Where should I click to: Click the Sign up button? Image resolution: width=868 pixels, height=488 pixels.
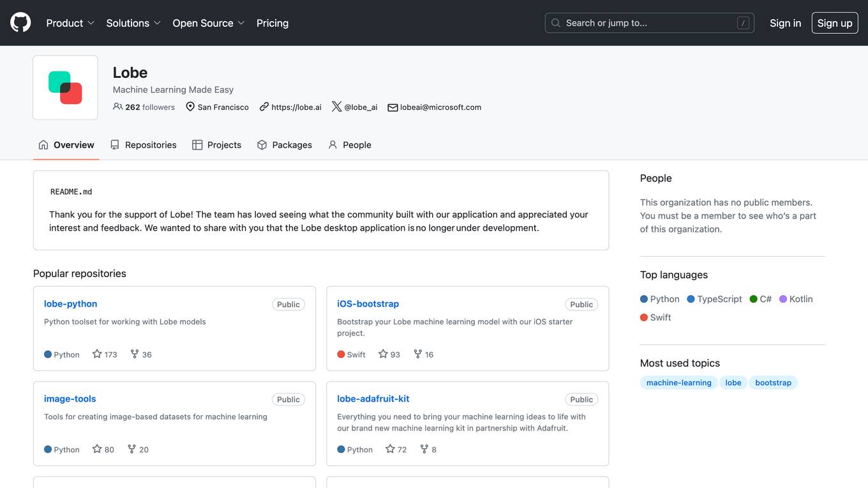pos(835,23)
